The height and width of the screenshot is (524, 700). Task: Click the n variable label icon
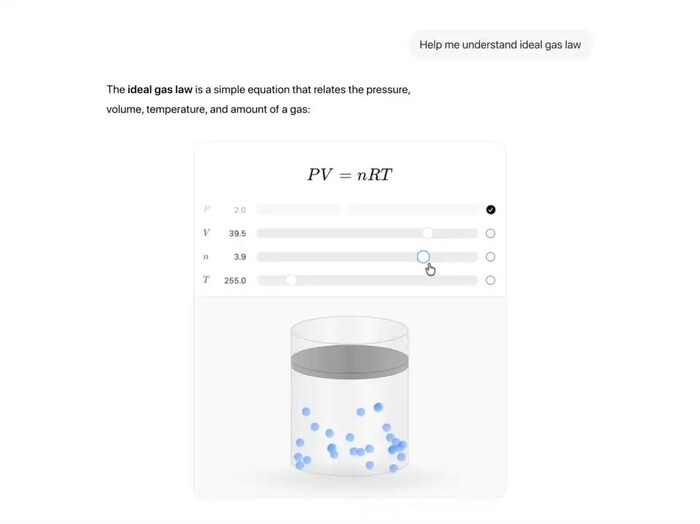coord(207,257)
